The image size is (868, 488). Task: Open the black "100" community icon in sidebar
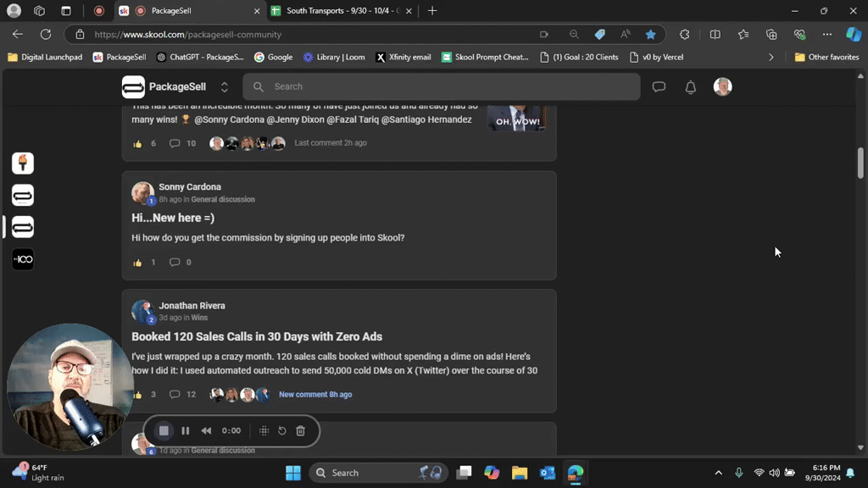pyautogui.click(x=22, y=259)
